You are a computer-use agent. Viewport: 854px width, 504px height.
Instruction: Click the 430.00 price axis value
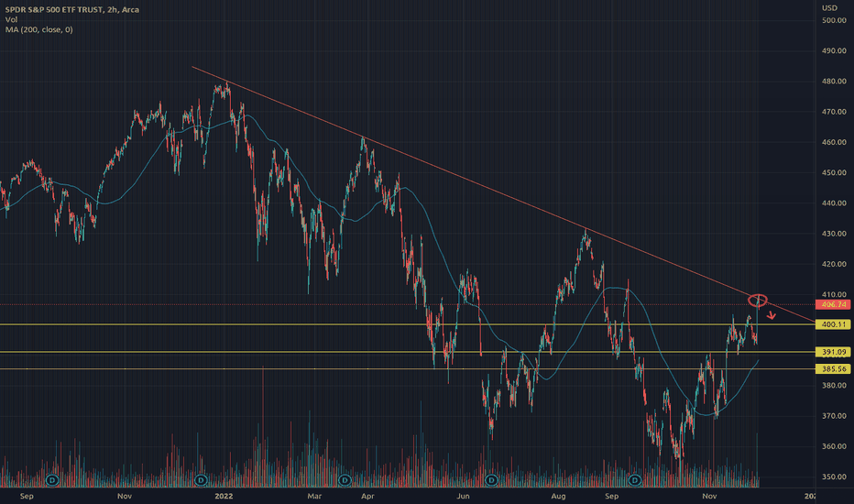(x=834, y=233)
